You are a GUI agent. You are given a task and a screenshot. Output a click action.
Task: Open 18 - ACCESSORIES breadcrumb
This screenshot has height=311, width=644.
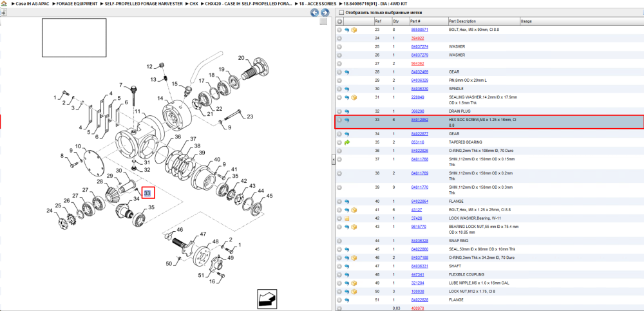(x=318, y=3)
